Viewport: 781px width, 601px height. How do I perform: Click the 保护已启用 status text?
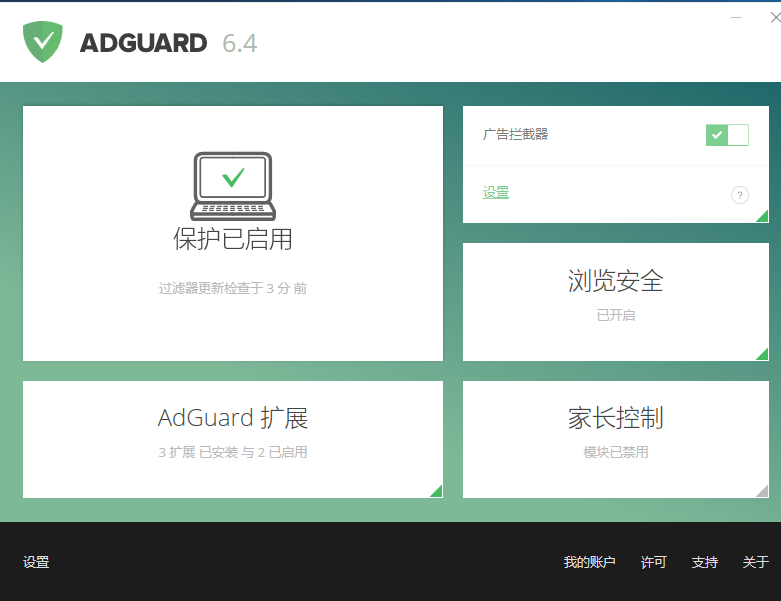coord(233,240)
